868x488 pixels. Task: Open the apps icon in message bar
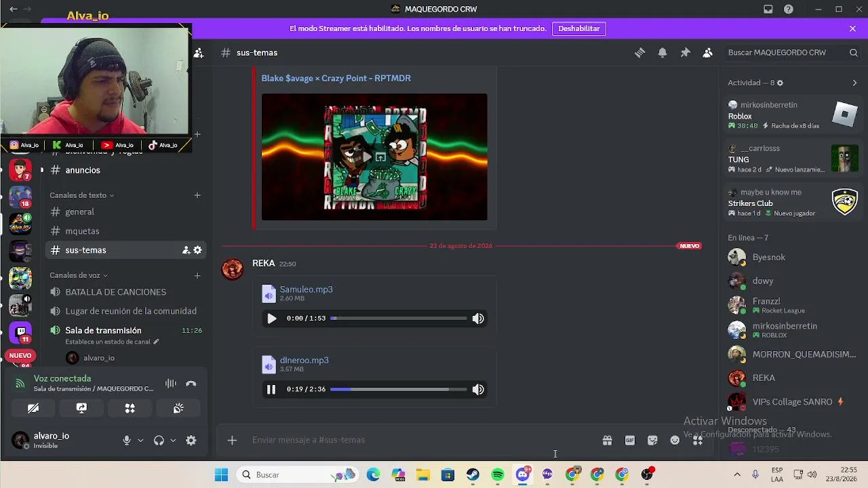(698, 441)
